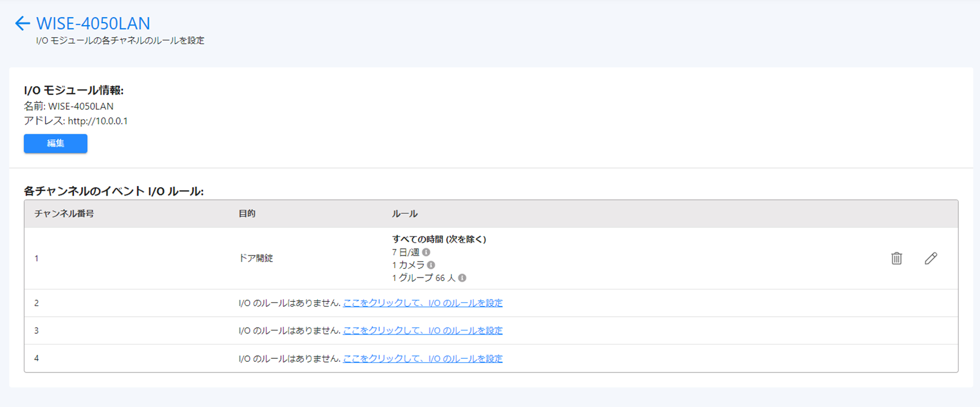Screen dimensions: 980x407
Task: Click the ルール column header
Action: pyautogui.click(x=404, y=213)
